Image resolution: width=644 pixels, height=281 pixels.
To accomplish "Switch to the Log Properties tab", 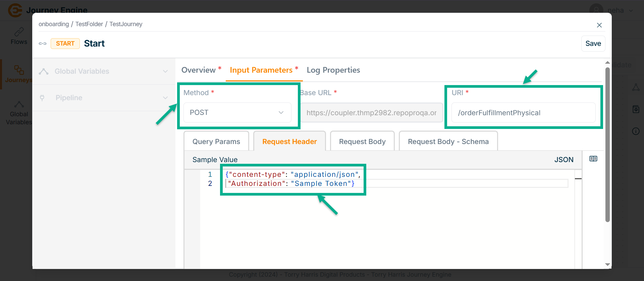I will (x=333, y=70).
